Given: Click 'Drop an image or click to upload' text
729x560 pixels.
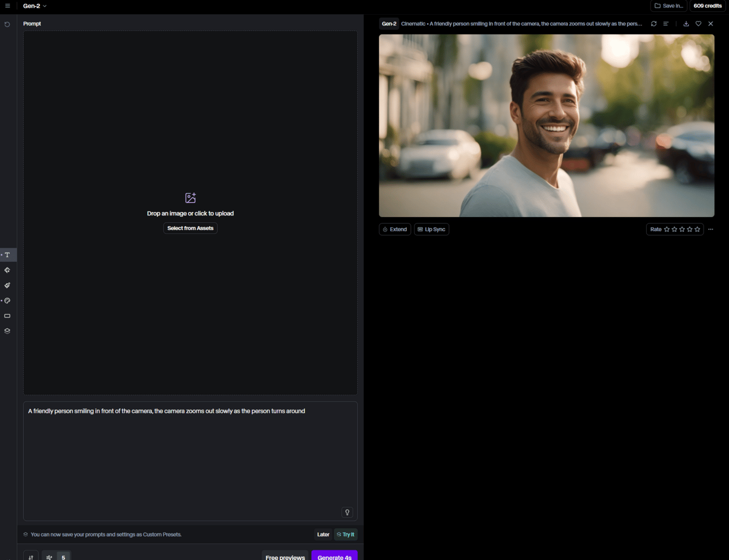Looking at the screenshot, I should 190,213.
